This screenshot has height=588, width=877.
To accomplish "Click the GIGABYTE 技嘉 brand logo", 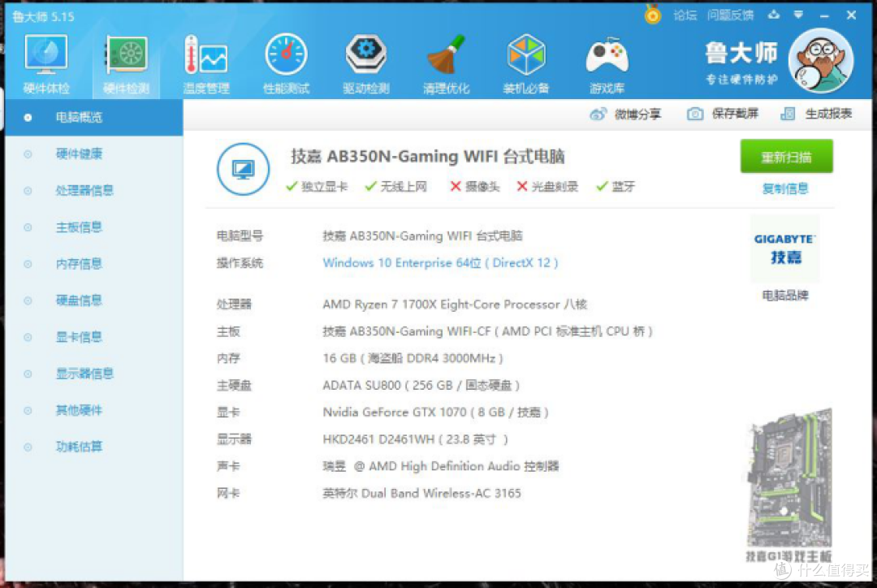I will tap(784, 249).
